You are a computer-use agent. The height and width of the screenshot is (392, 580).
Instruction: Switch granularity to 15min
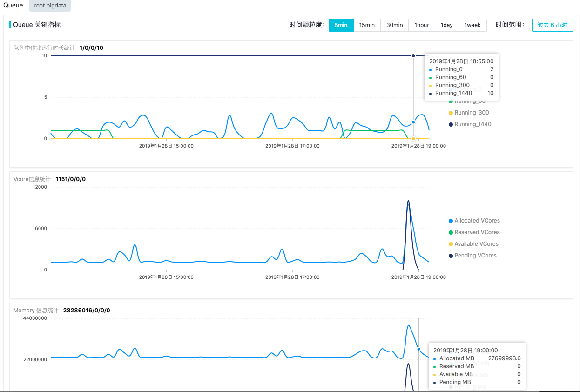367,25
